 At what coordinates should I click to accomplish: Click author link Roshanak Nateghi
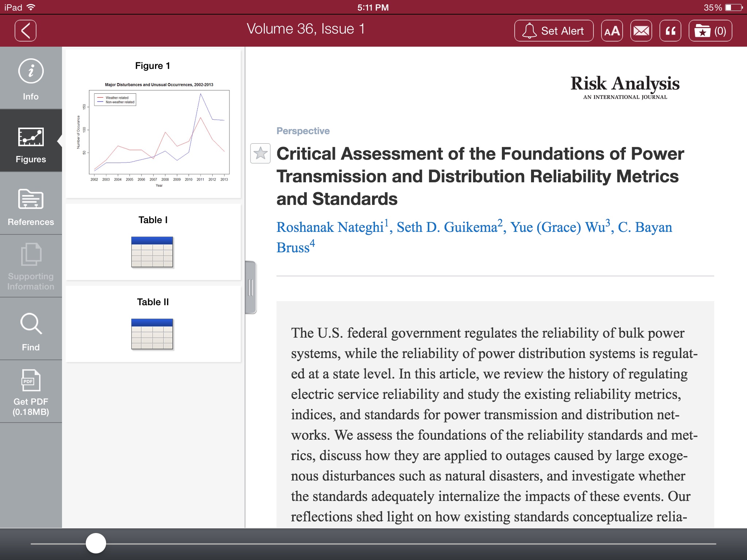coord(330,227)
